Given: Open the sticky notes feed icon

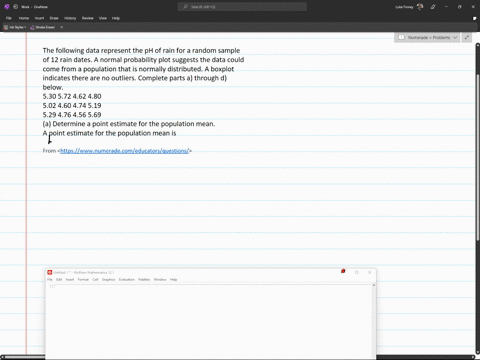Looking at the screenshot, I should point(474,18).
